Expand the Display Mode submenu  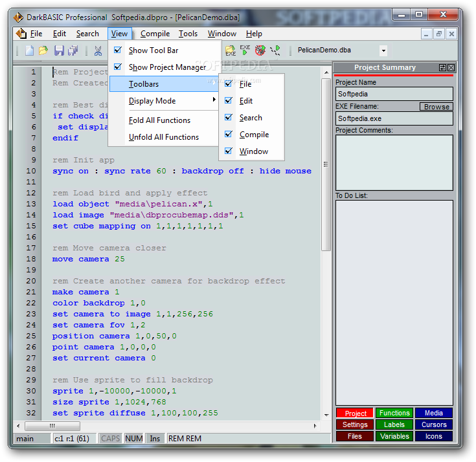(x=164, y=101)
